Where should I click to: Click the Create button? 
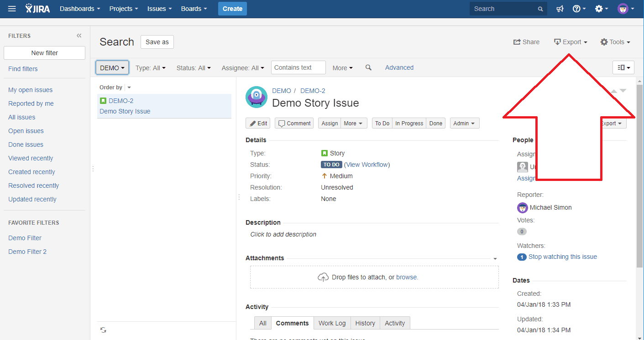[232, 8]
